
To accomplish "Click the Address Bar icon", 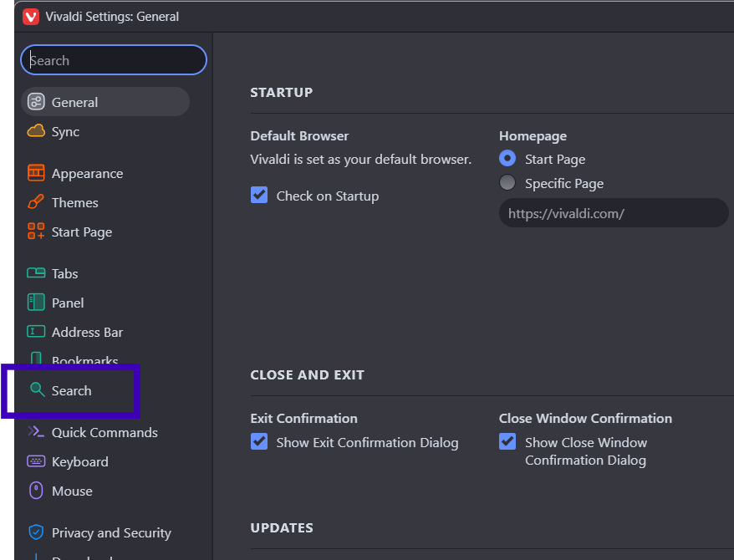I will pyautogui.click(x=36, y=332).
